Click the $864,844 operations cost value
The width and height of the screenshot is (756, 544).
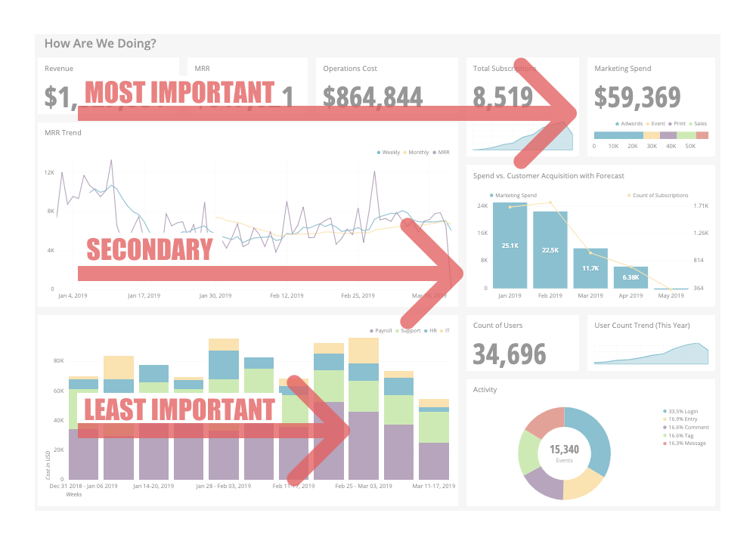pyautogui.click(x=373, y=97)
